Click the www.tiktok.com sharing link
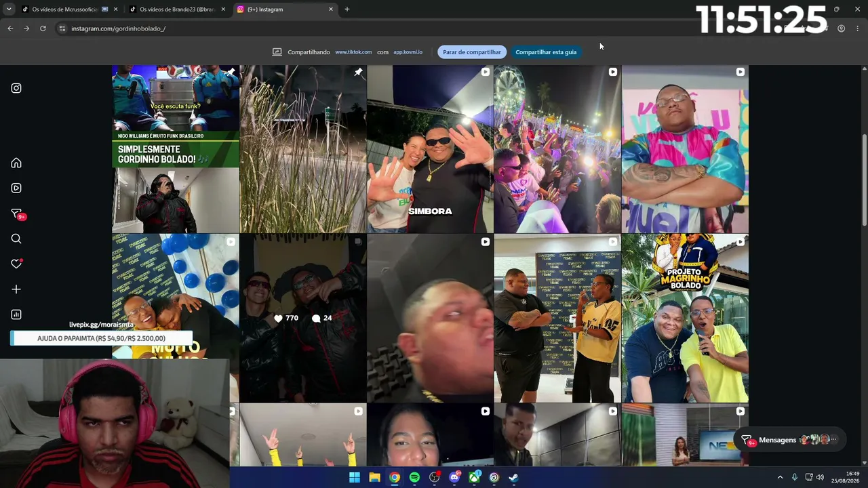The width and height of the screenshot is (868, 488). [353, 52]
